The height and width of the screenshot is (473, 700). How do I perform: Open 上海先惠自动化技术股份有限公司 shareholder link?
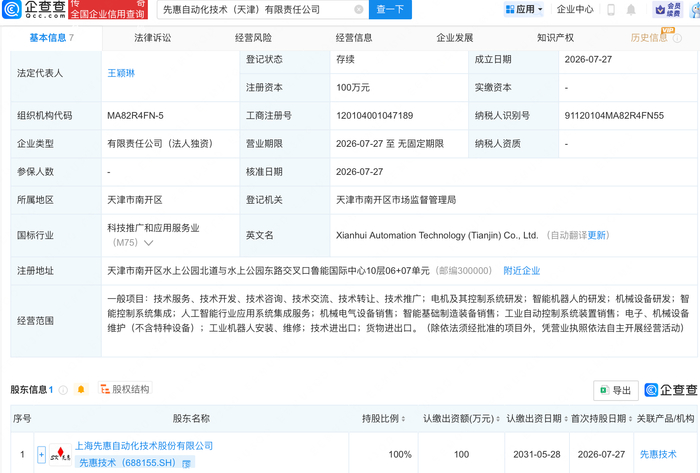tap(144, 446)
